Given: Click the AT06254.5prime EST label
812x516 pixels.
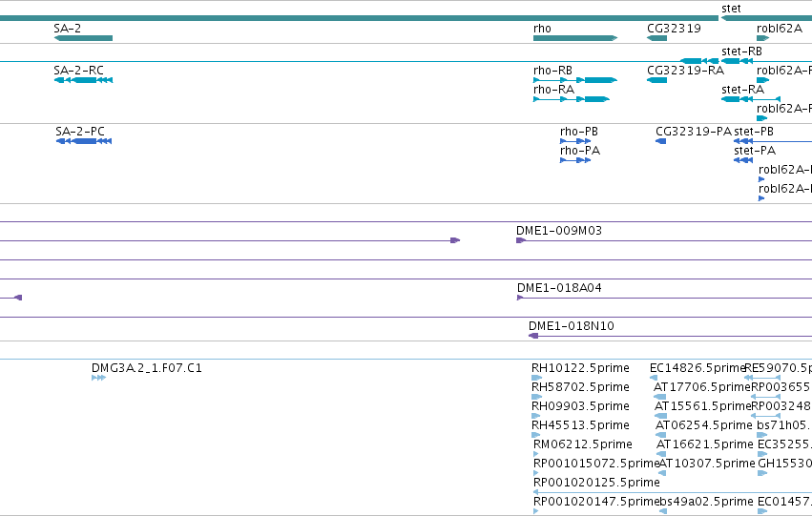Looking at the screenshot, I should 704,425.
